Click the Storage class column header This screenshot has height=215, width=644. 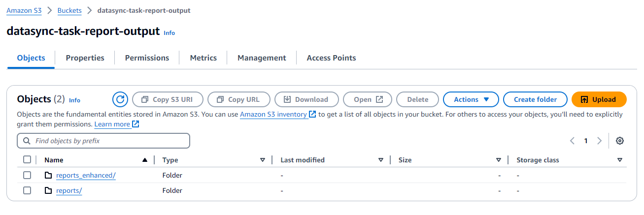(538, 160)
